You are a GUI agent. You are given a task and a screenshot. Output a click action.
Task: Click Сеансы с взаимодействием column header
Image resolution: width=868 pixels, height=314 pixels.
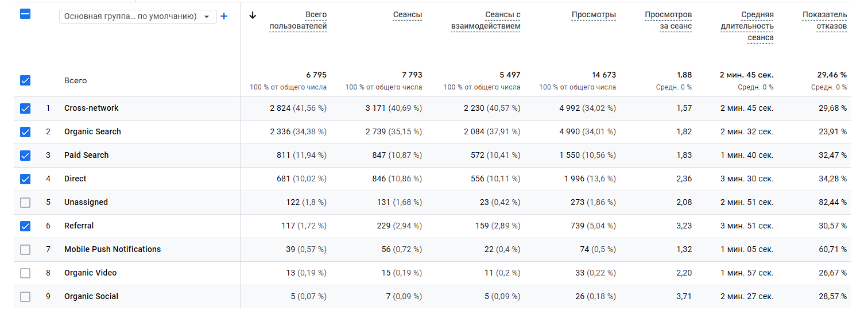486,21
